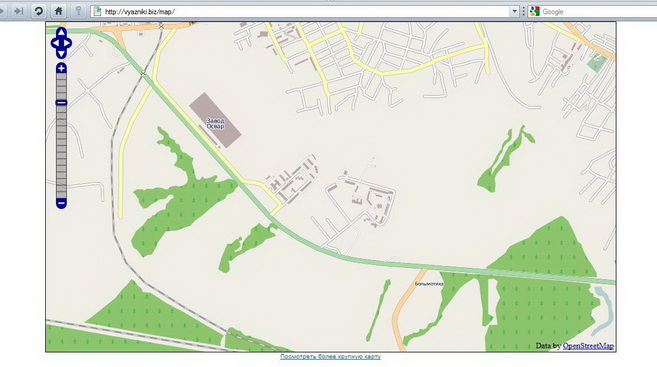Pan the map down with the arrow
This screenshot has height=367, width=657.
pyautogui.click(x=61, y=54)
